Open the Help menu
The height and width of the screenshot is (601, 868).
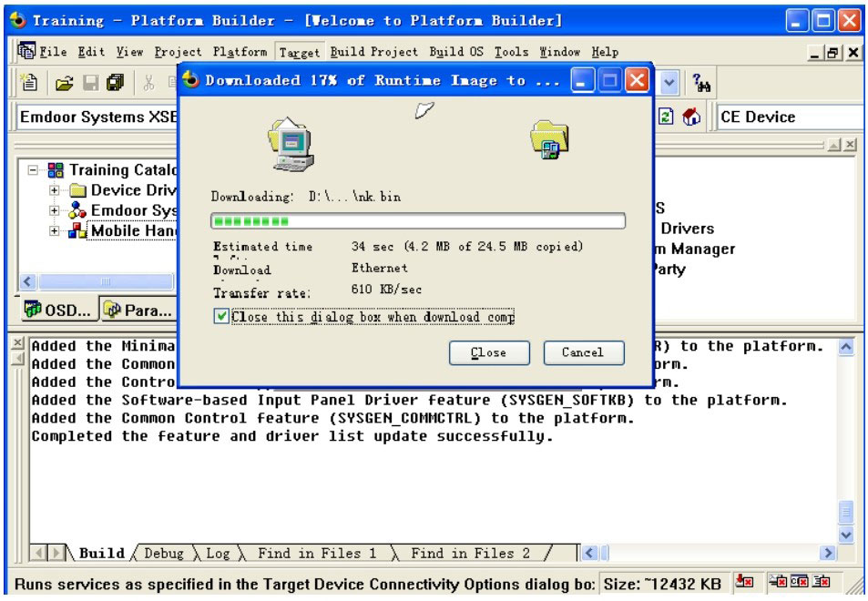tap(605, 52)
